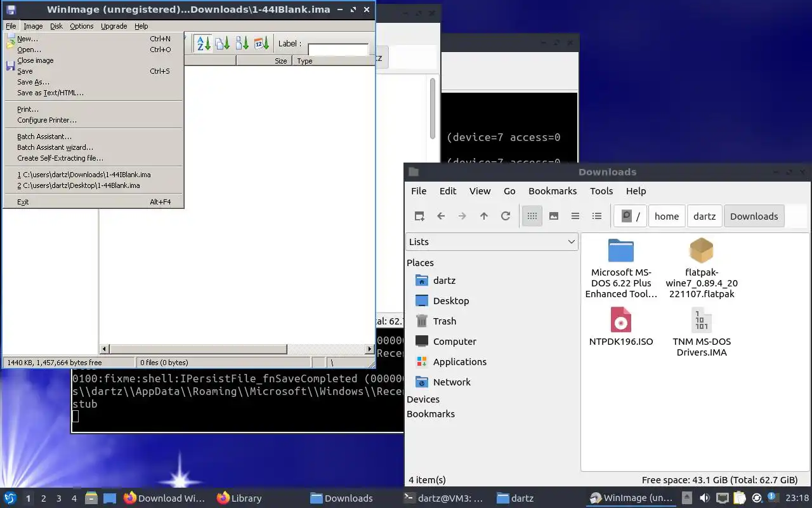Click the Downloads path button
Screen dimensions: 812x508
[754, 216]
